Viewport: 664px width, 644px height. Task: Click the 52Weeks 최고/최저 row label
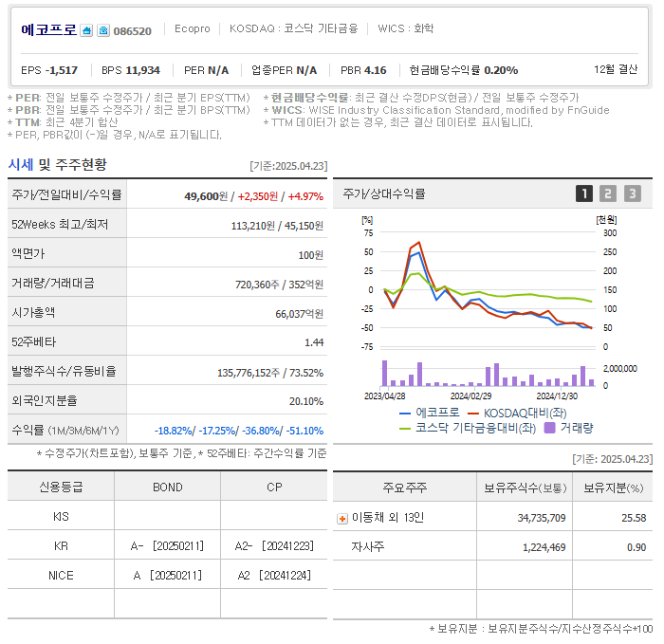60,224
